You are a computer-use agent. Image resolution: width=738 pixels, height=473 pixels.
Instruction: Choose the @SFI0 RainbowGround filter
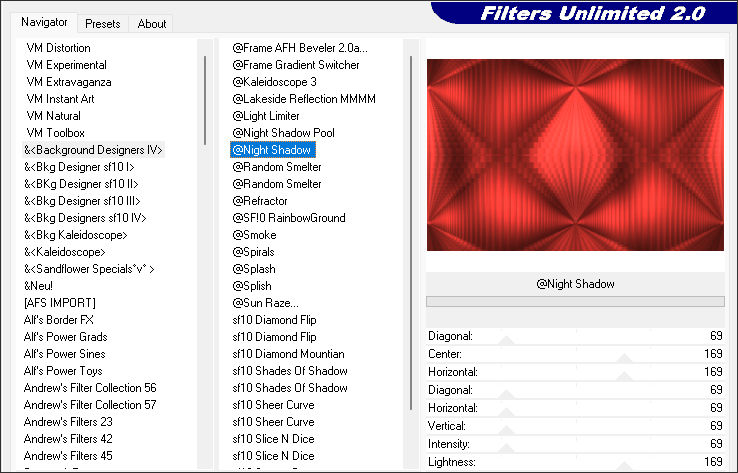tap(289, 218)
